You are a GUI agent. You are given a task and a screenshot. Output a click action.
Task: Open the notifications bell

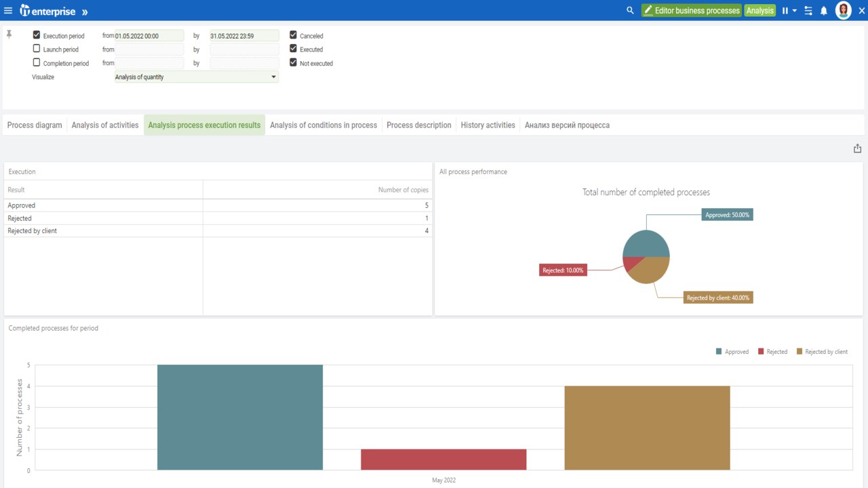(x=824, y=11)
